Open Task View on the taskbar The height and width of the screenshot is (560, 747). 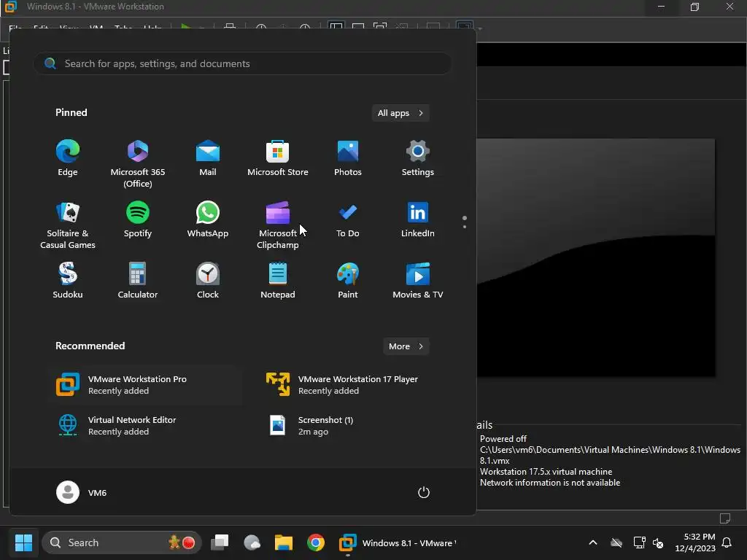(x=220, y=542)
